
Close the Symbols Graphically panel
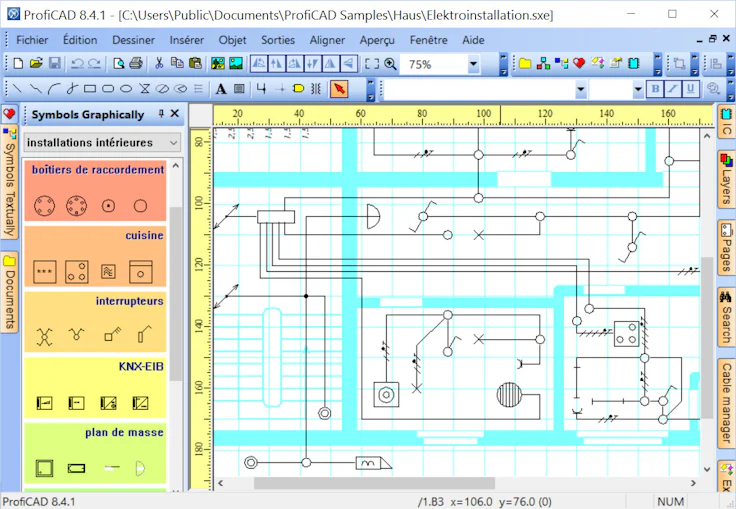pos(175,114)
